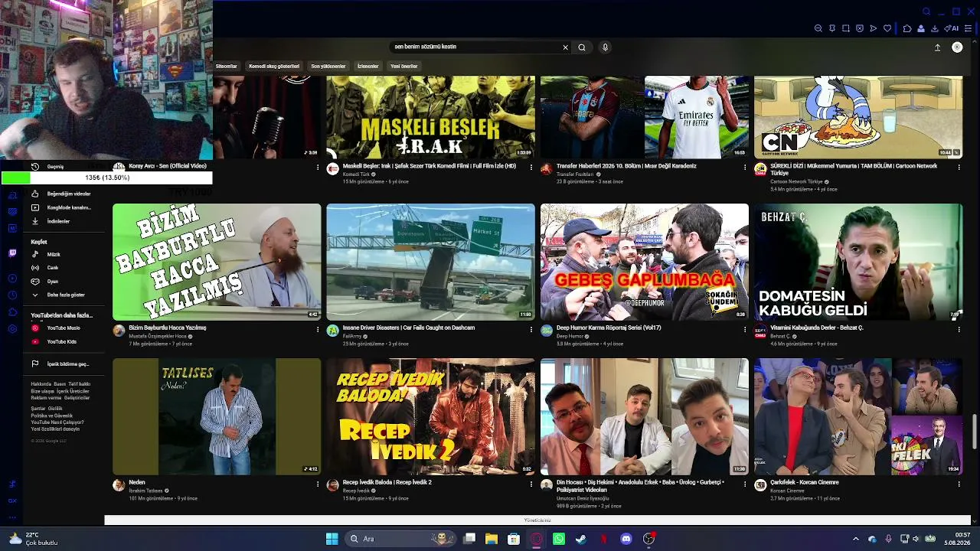Select the Son yüklenenler filter chip
Viewport: 980px width, 551px height.
tap(328, 67)
